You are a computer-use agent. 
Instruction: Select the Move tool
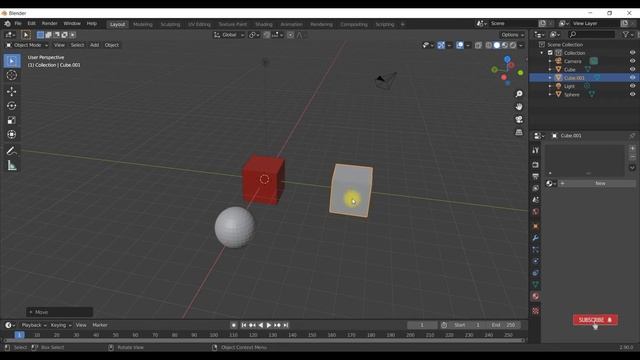click(12, 91)
